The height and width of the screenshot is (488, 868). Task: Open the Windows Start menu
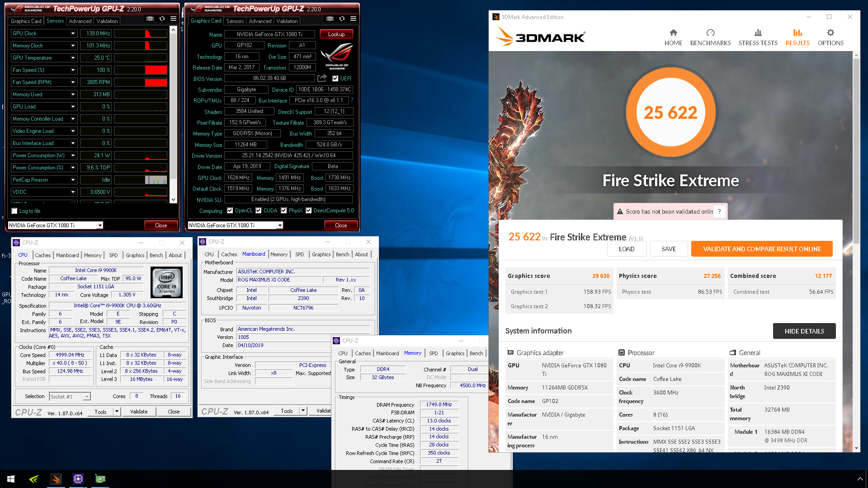[11, 479]
